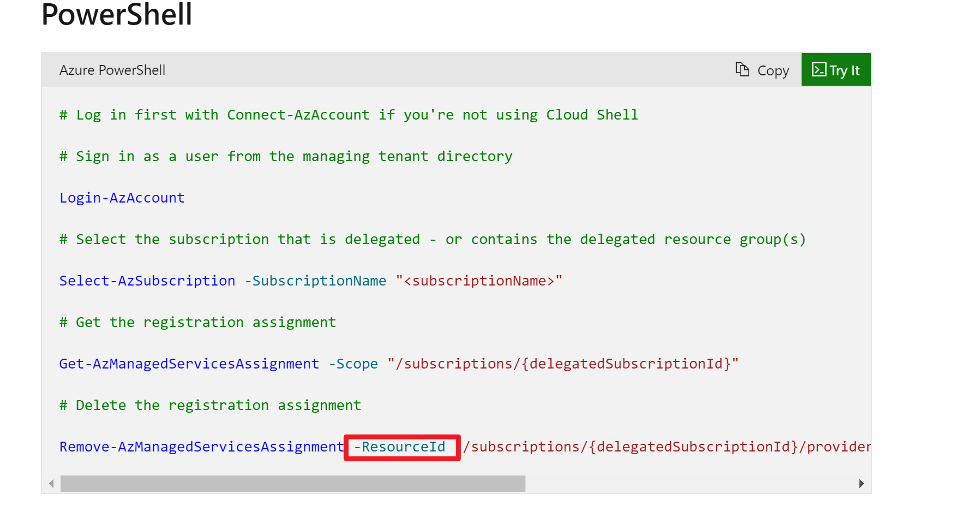Select the Azure PowerShell header label

pyautogui.click(x=112, y=70)
